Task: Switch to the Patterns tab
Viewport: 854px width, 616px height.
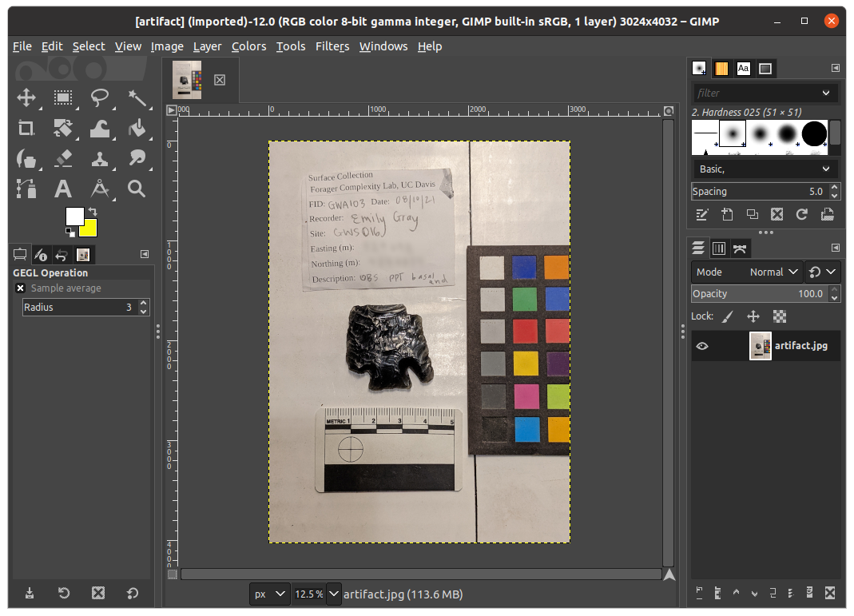Action: 721,68
